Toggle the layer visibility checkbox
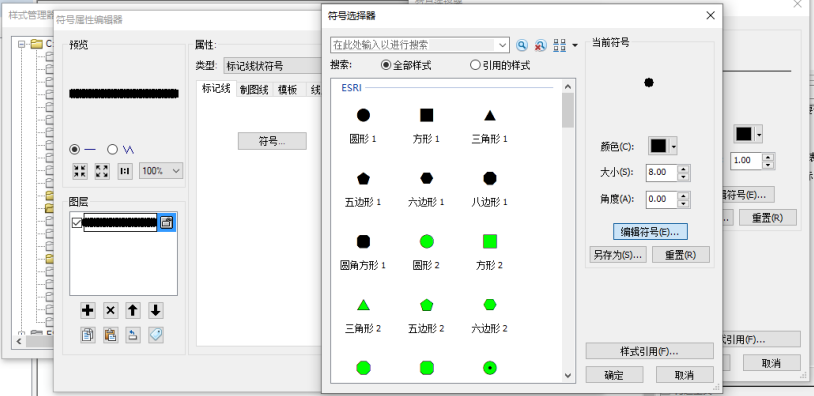814x396 pixels. [x=77, y=223]
